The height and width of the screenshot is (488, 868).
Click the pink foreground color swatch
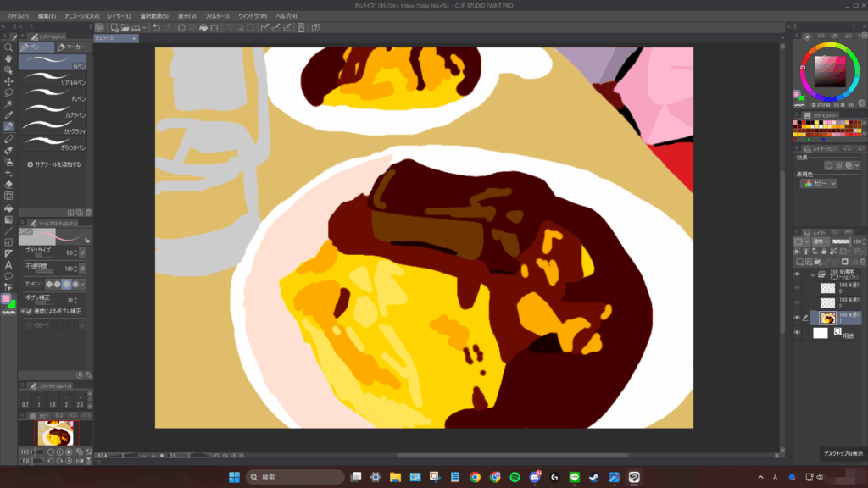coord(7,298)
